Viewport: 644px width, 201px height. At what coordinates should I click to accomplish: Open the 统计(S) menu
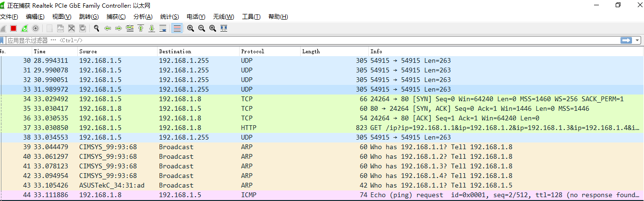click(x=170, y=17)
